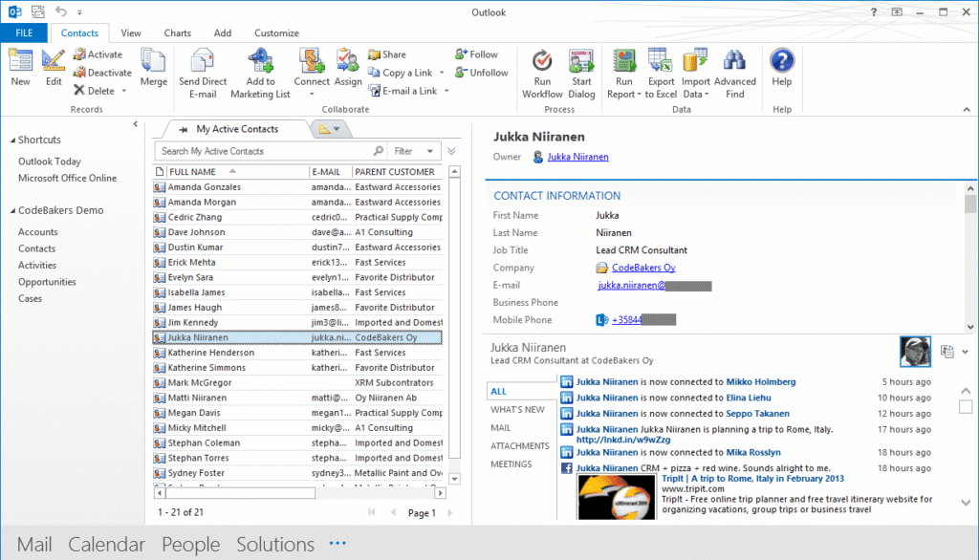Image resolution: width=979 pixels, height=560 pixels.
Task: Click the send/receive quick access icon
Action: pos(38,11)
